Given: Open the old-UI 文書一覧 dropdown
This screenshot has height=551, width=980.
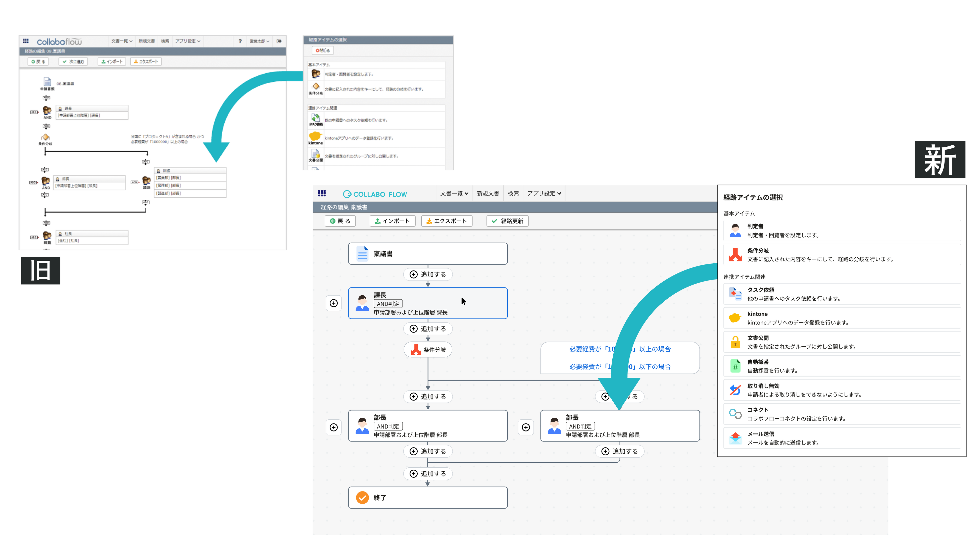Looking at the screenshot, I should click(x=122, y=41).
